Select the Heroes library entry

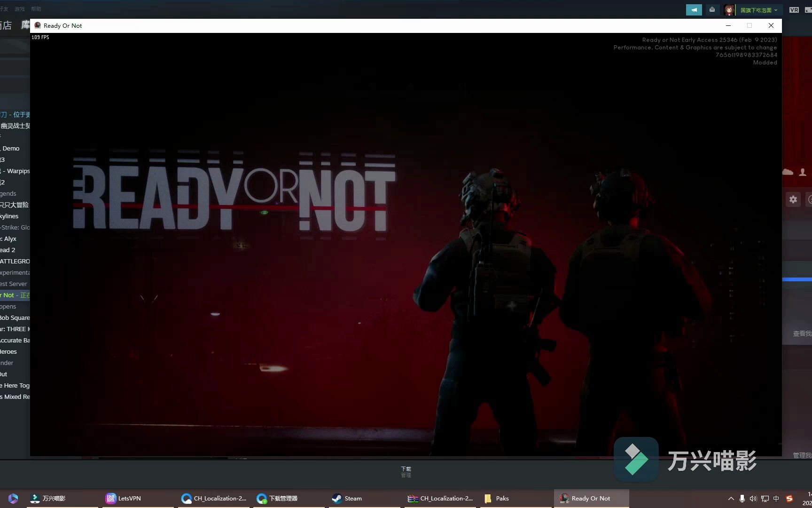(x=15, y=352)
